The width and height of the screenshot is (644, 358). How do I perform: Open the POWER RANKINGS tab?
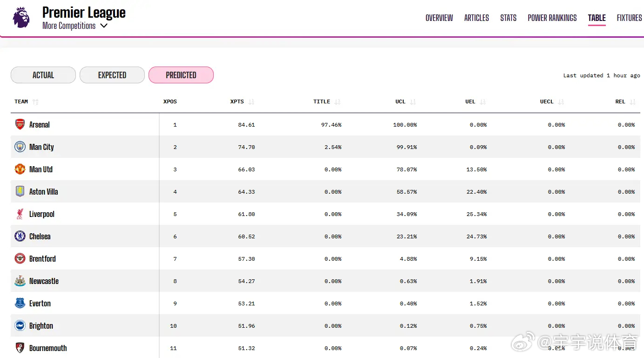pos(552,18)
